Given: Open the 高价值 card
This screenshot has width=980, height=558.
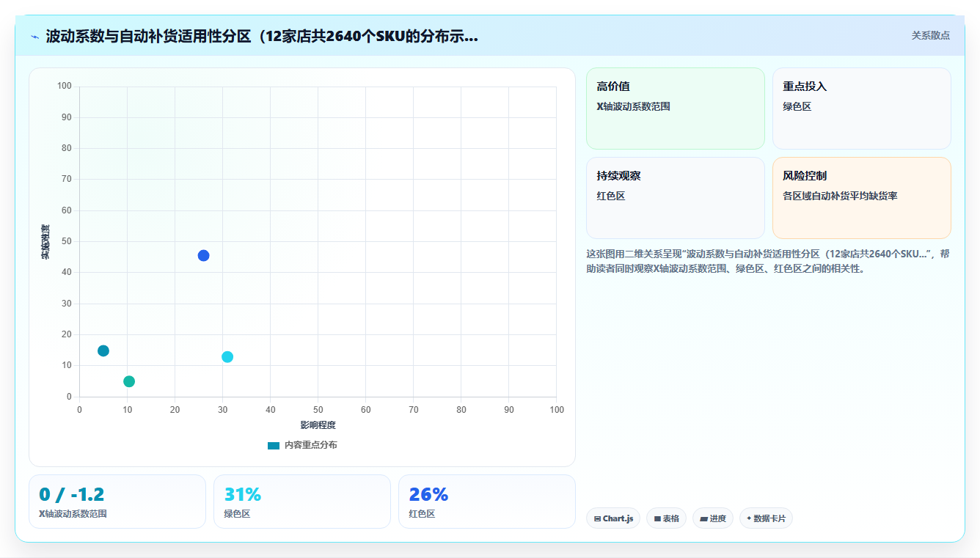Looking at the screenshot, I should [675, 109].
